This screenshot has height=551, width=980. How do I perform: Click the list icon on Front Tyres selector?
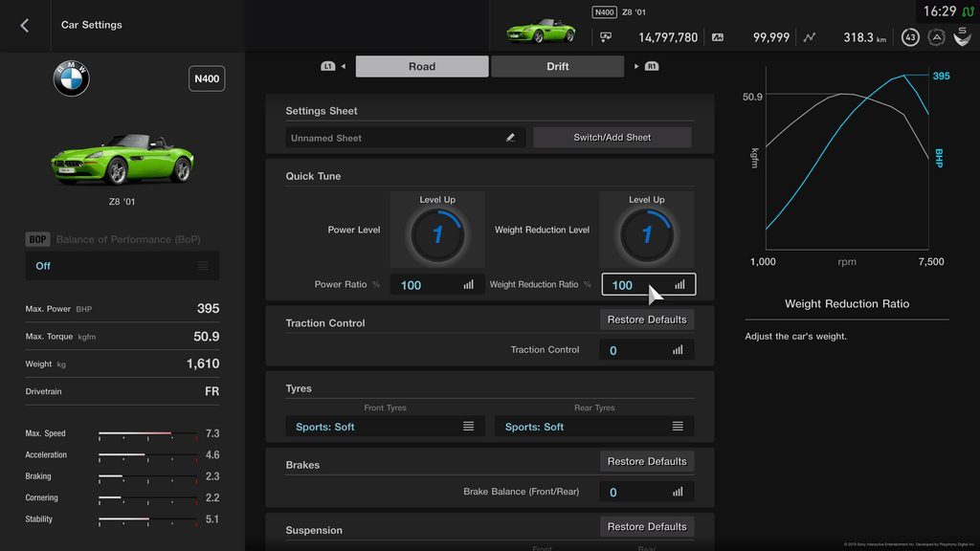pyautogui.click(x=468, y=426)
